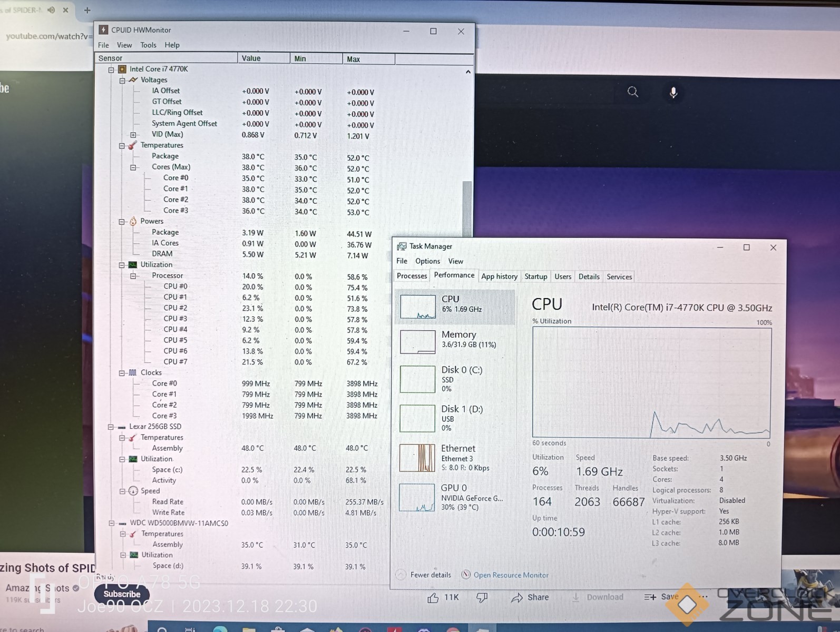Collapse the Powers node in HWMonitor
The image size is (840, 632).
tap(122, 222)
